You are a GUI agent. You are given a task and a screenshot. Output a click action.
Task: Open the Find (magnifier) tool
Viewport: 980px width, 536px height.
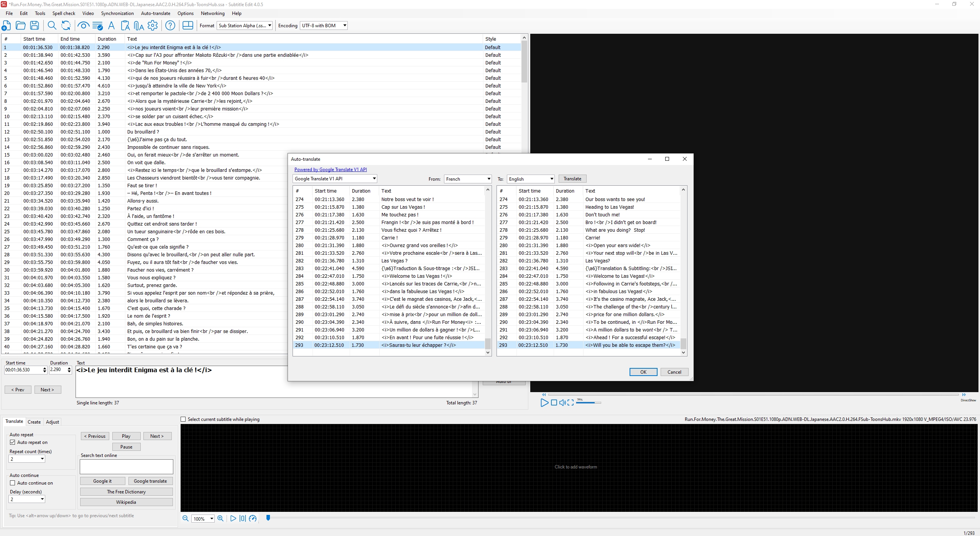(52, 26)
